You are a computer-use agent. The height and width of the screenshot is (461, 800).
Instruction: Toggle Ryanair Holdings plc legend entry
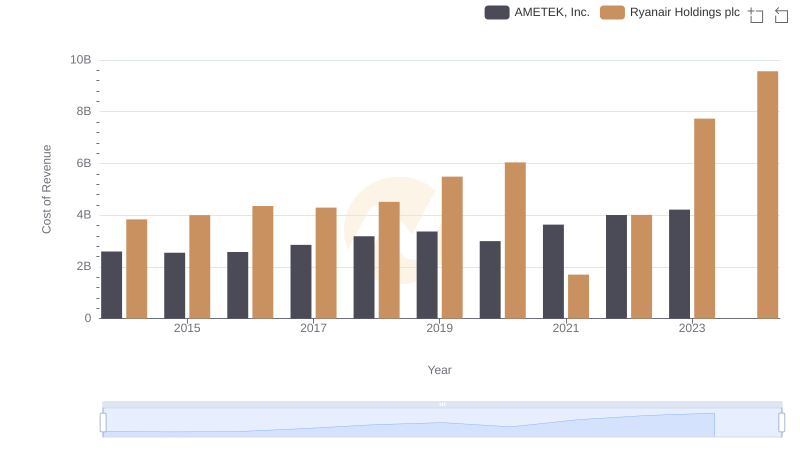[x=670, y=12]
